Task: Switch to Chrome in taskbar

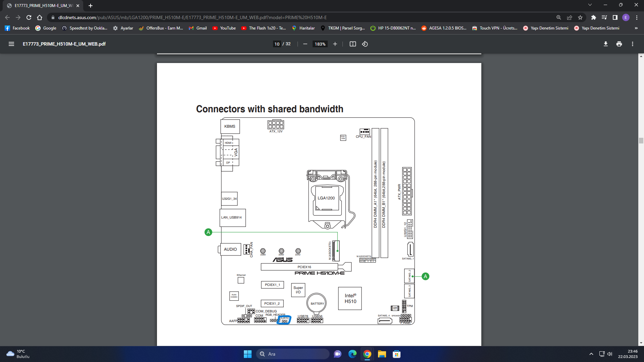Action: (367, 354)
